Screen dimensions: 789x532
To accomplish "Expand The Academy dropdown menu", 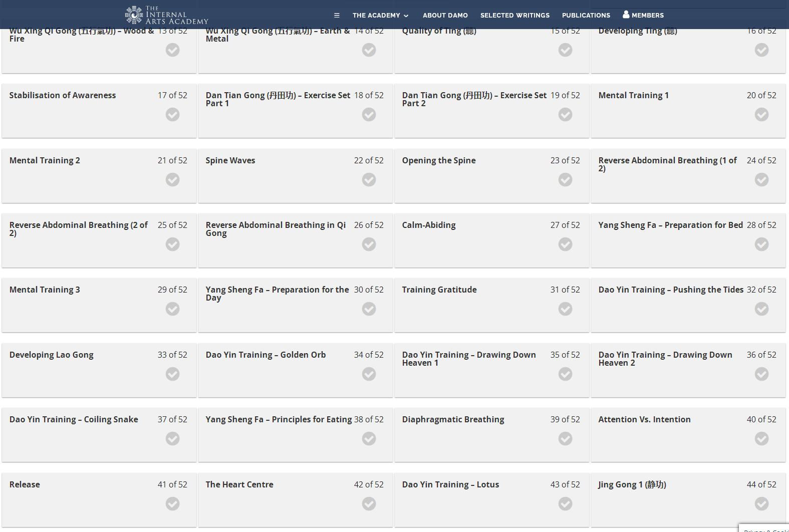I will 381,16.
